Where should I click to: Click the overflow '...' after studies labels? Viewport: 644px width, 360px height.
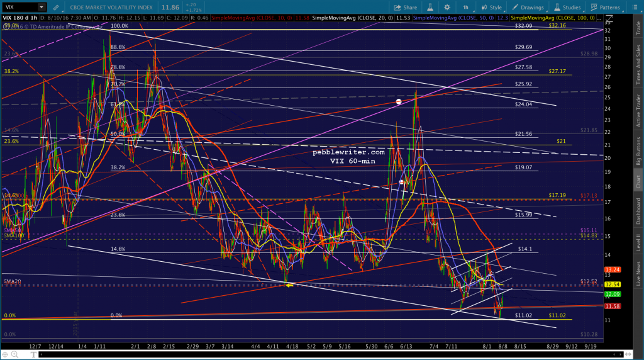[x=599, y=18]
